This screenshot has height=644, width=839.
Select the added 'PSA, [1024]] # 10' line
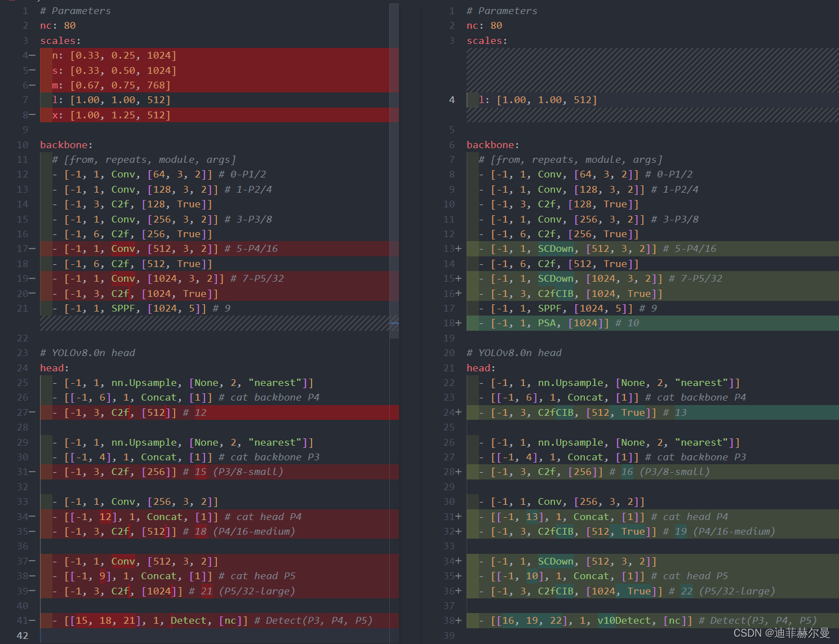coord(652,323)
